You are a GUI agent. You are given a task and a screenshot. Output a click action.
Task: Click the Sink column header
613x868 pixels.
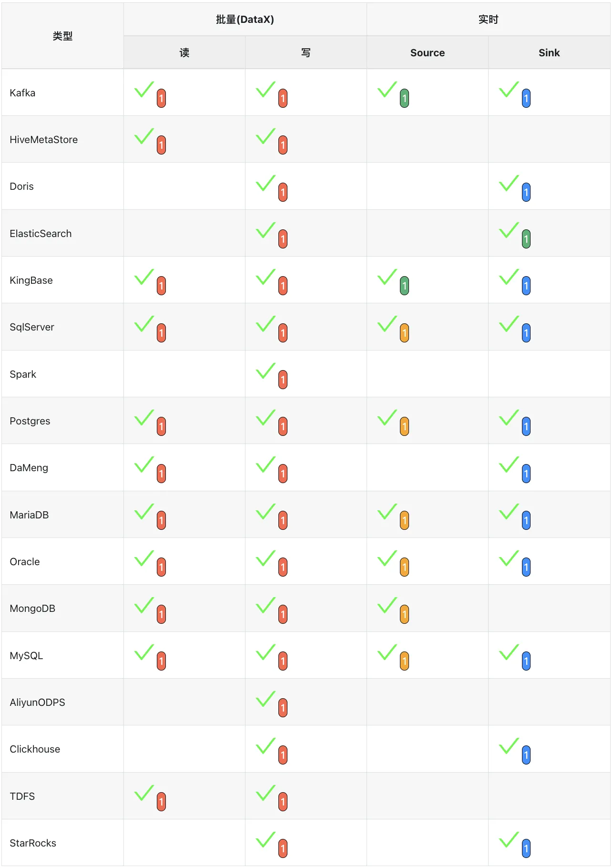(x=549, y=53)
